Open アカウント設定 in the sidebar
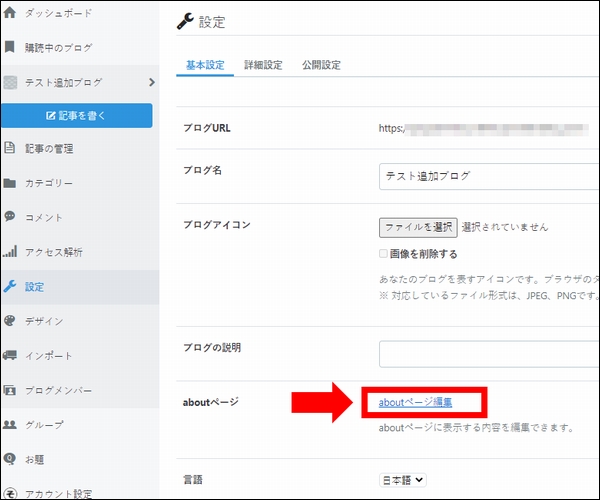The height and width of the screenshot is (500, 600). 59,494
